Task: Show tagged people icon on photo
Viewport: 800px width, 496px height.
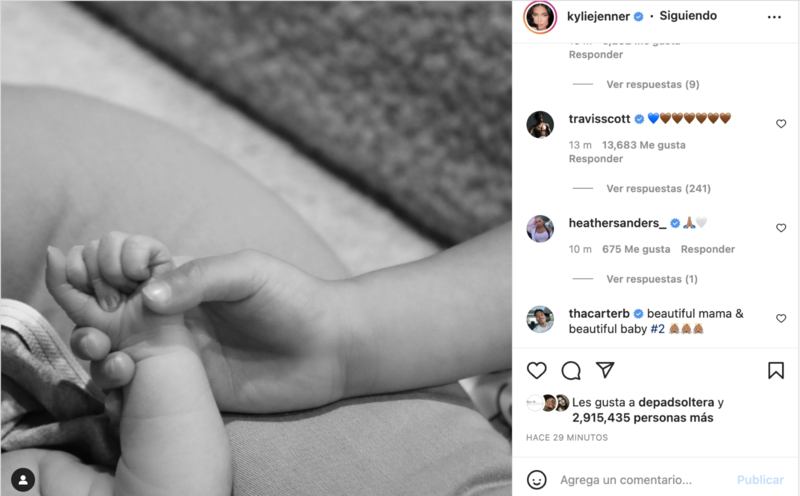Action: point(23,480)
